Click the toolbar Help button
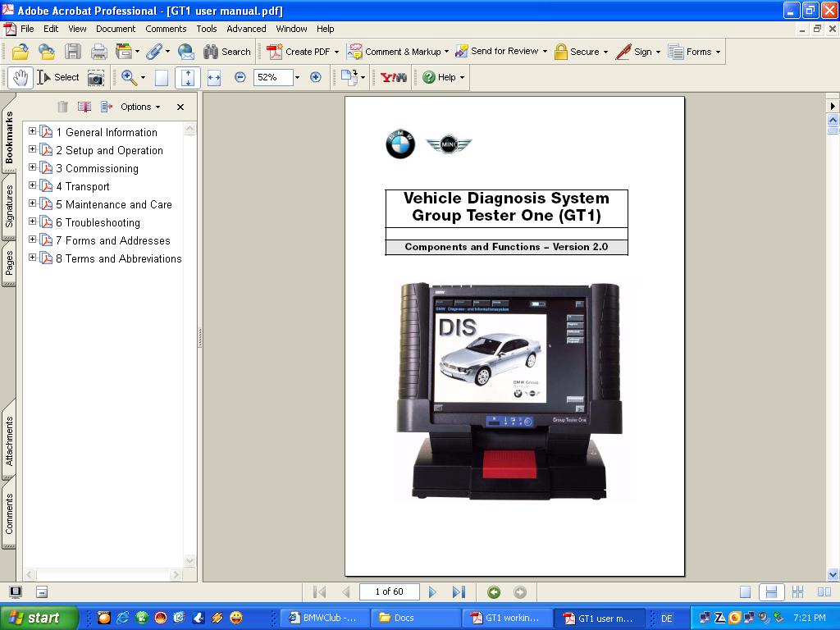The image size is (840, 630). (443, 78)
